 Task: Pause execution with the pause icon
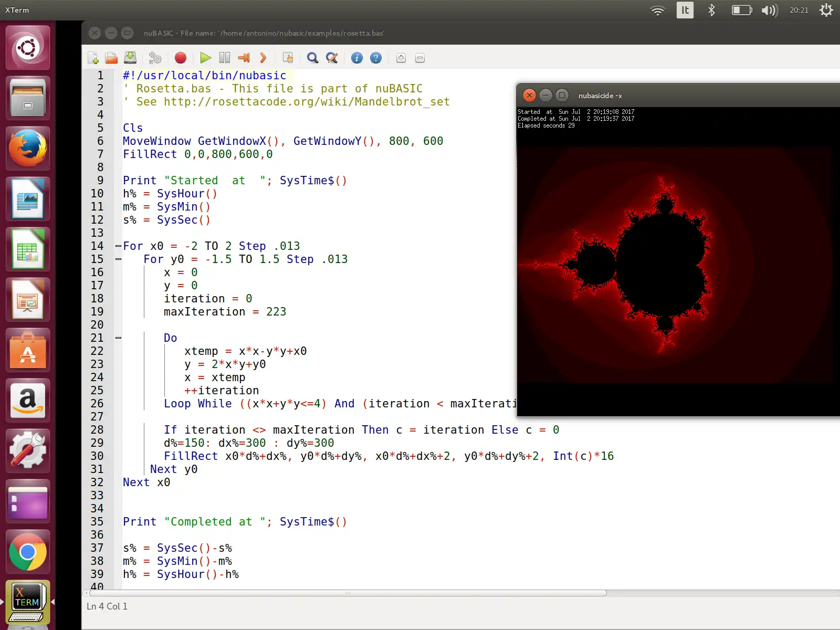[225, 58]
